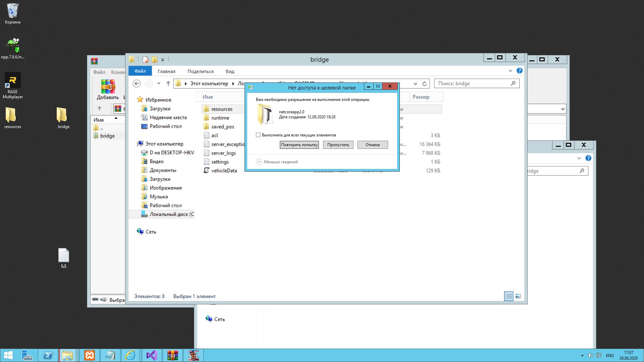Switch to details view layout icon
Screen dimensions: 644x362
click(508, 296)
